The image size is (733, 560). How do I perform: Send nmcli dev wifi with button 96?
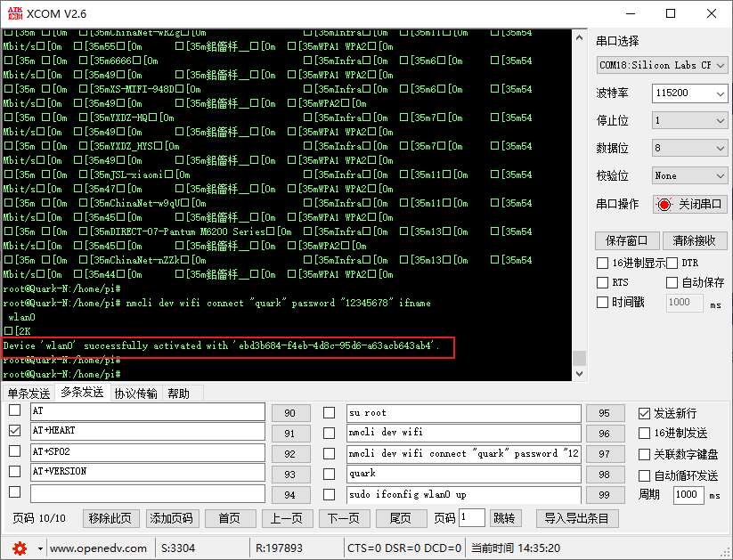point(605,434)
